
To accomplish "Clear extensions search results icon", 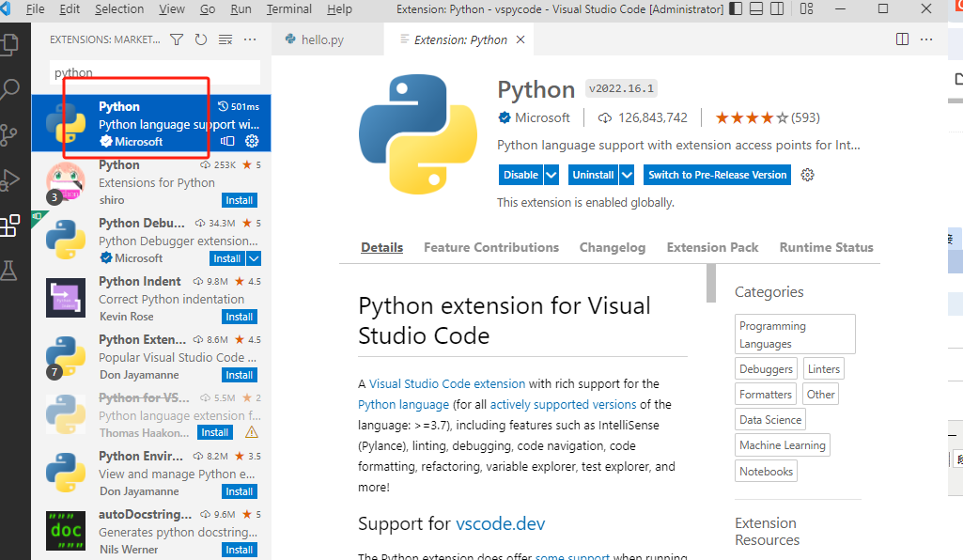I will (225, 39).
